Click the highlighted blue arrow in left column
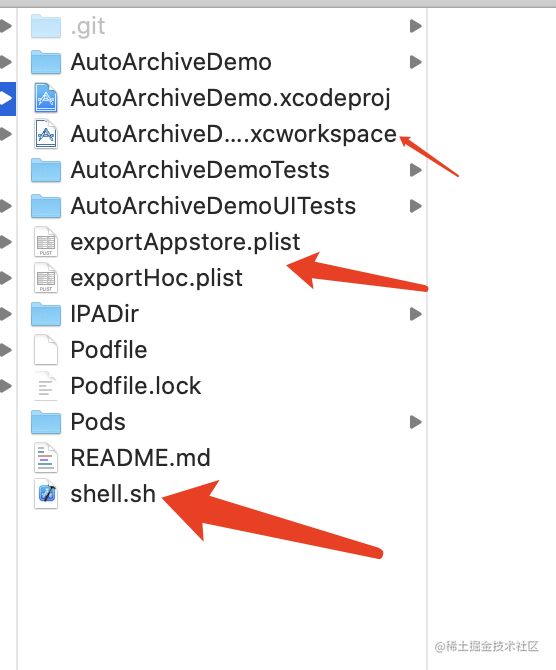This screenshot has width=556, height=670. pos(7,98)
